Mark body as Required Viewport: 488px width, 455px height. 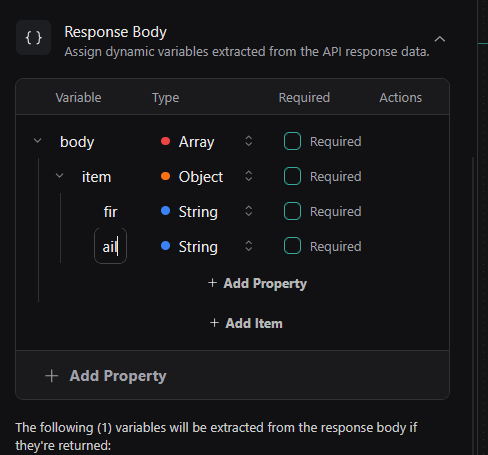coord(292,141)
